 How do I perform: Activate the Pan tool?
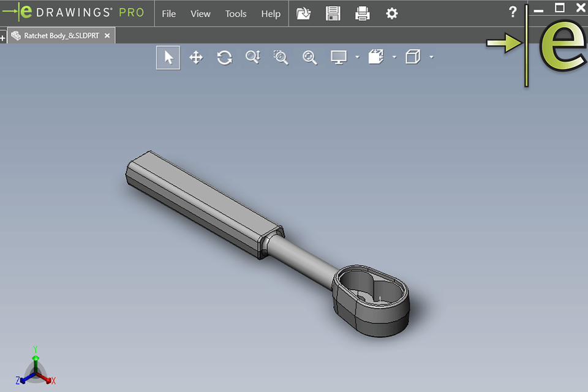(x=196, y=58)
